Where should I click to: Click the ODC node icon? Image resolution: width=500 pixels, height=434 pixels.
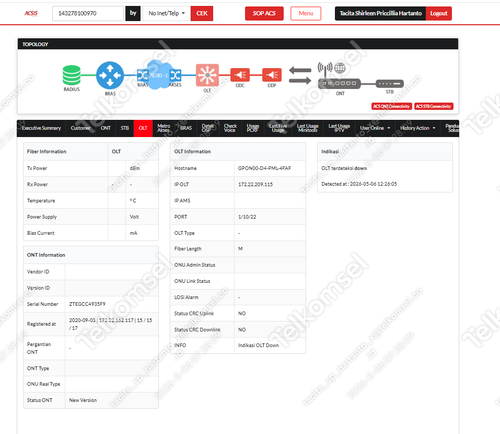click(x=240, y=75)
